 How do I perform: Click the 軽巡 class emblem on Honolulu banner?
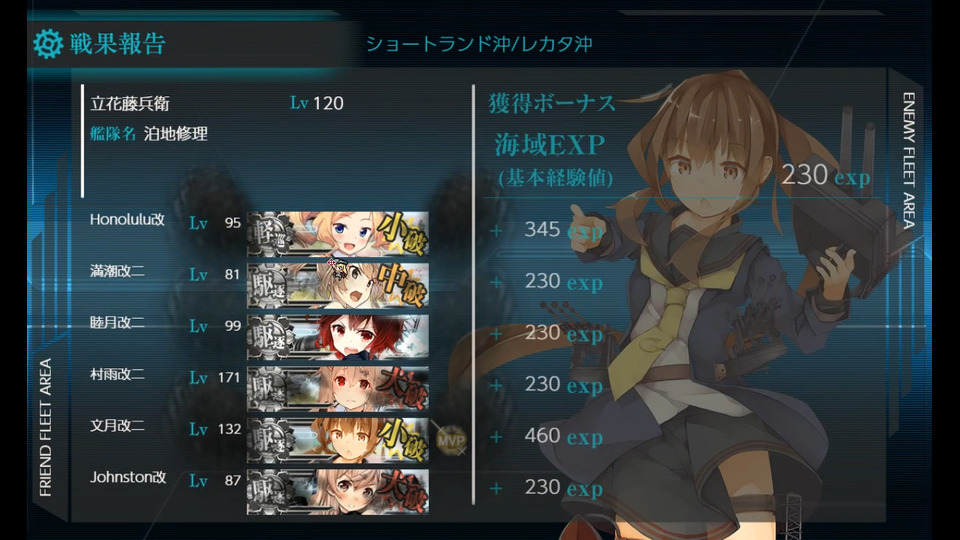[x=269, y=234]
